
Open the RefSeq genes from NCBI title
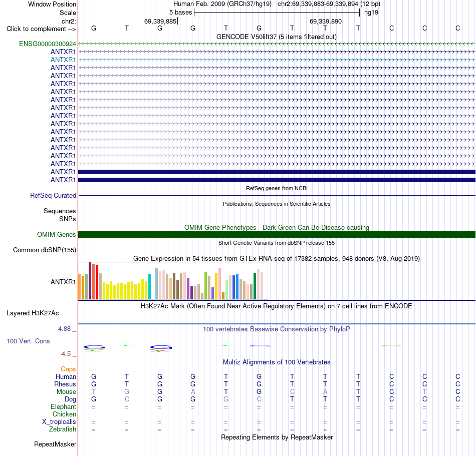[x=277, y=188]
